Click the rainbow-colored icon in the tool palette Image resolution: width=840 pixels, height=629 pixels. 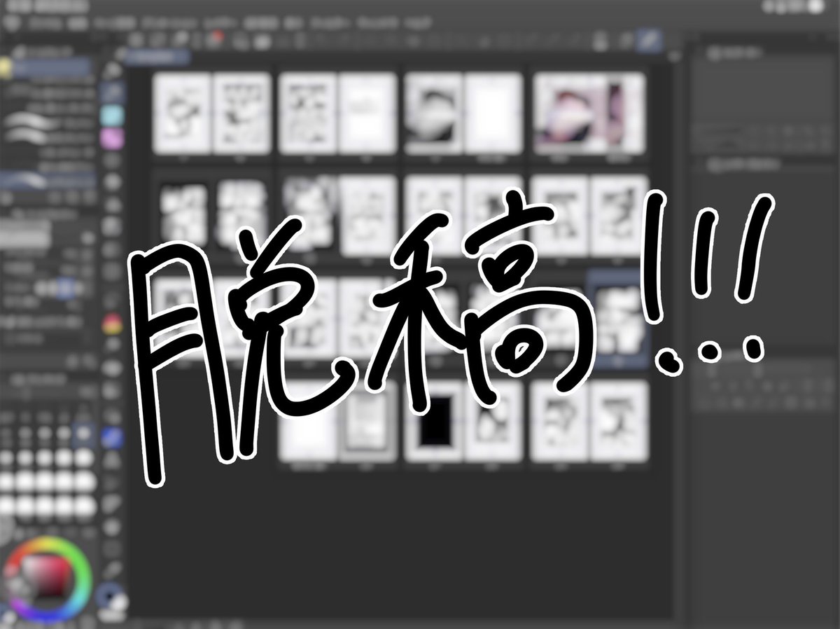point(111,324)
